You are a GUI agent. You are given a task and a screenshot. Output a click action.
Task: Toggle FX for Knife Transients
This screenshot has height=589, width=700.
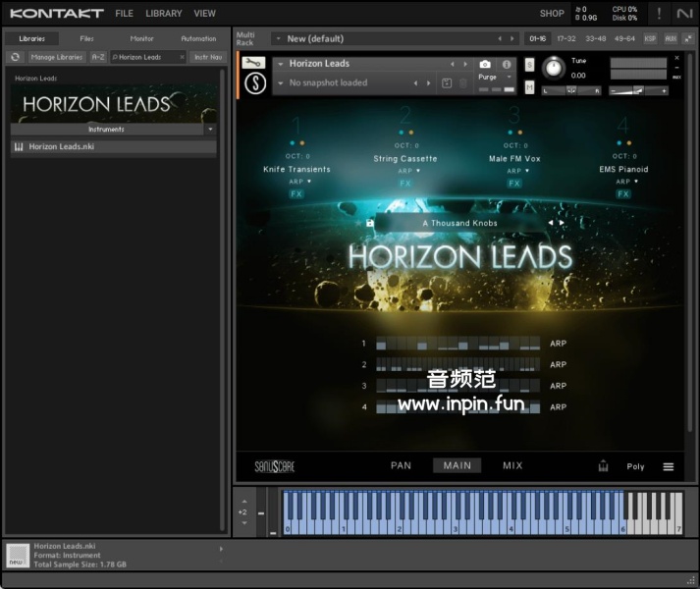[x=296, y=193]
